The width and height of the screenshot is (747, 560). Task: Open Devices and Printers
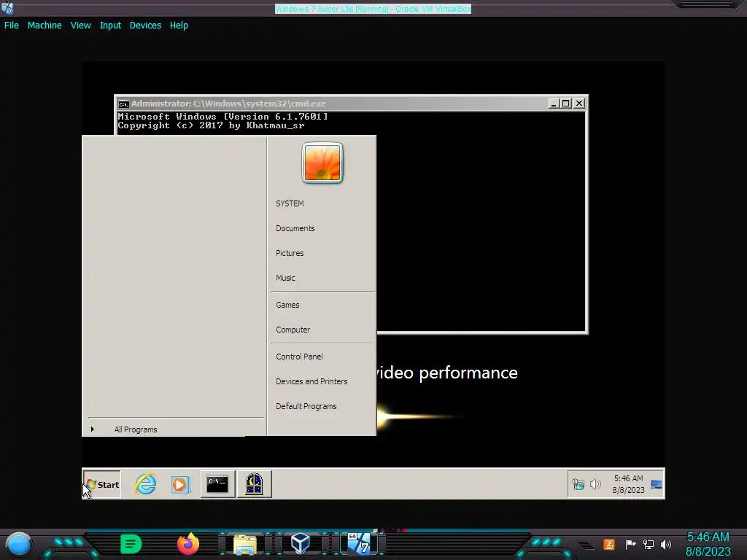[311, 381]
